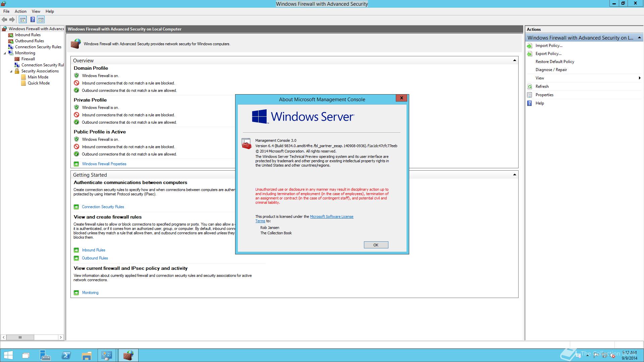
Task: Open the Action menu
Action: pyautogui.click(x=20, y=11)
